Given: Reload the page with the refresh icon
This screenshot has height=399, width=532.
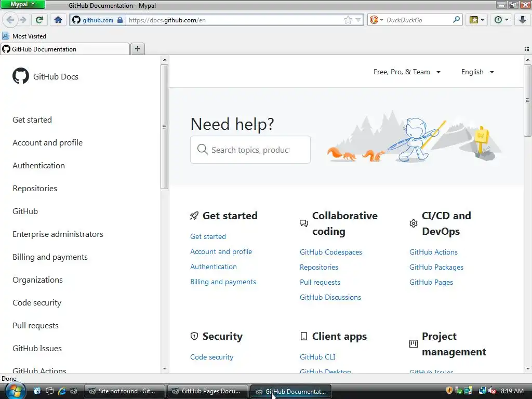Looking at the screenshot, I should (39, 20).
